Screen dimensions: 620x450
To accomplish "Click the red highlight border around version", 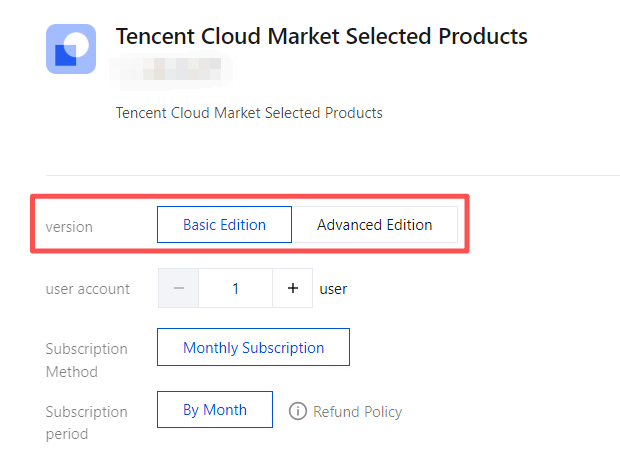I will tap(250, 195).
